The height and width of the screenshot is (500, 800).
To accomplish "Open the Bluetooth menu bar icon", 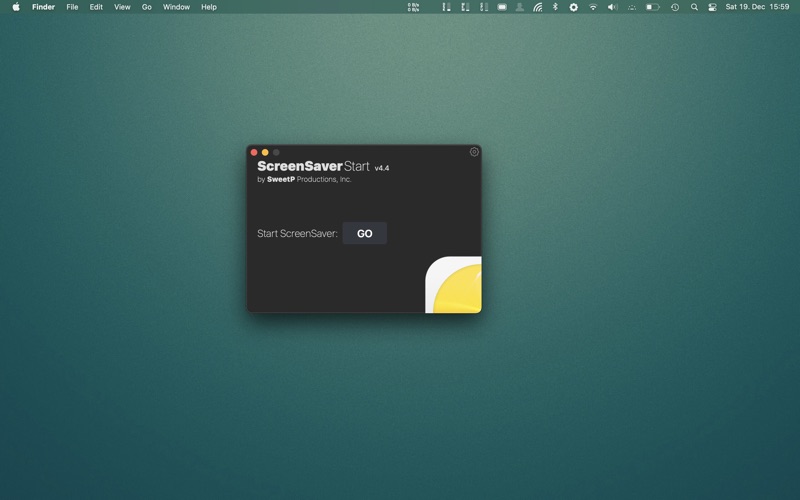I will click(x=555, y=7).
